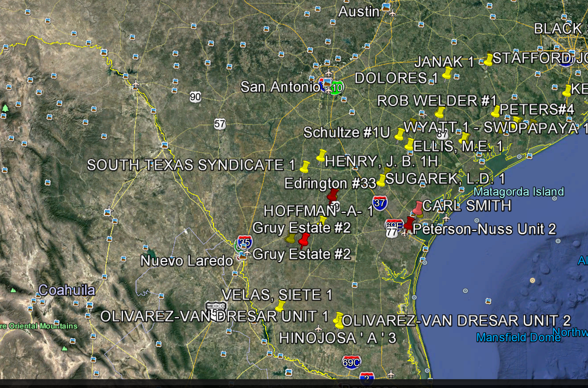Select the US 57 highway shield
The width and height of the screenshot is (588, 388).
[x=220, y=124]
